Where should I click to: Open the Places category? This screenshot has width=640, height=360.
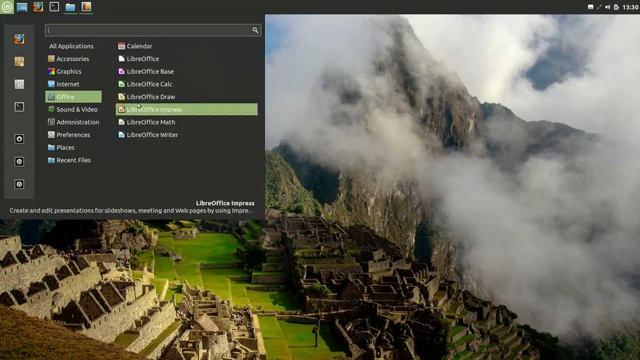pyautogui.click(x=61, y=147)
